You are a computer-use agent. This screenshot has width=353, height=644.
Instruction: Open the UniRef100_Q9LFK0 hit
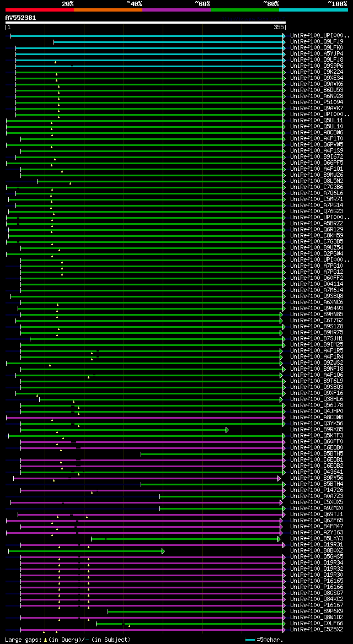(x=317, y=47)
